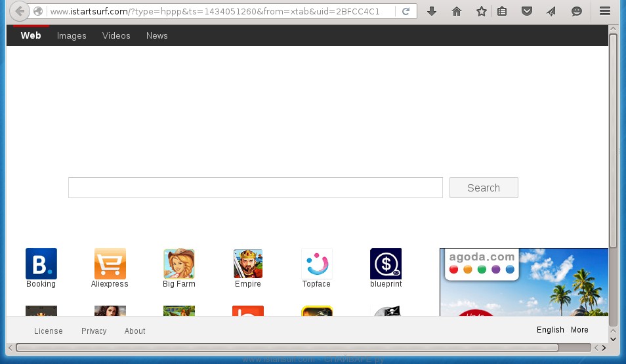The width and height of the screenshot is (626, 364).
Task: Open the hamburger menu
Action: [605, 11]
